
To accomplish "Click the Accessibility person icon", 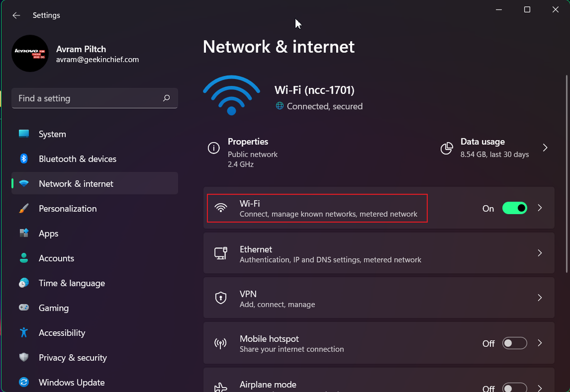I will [23, 333].
